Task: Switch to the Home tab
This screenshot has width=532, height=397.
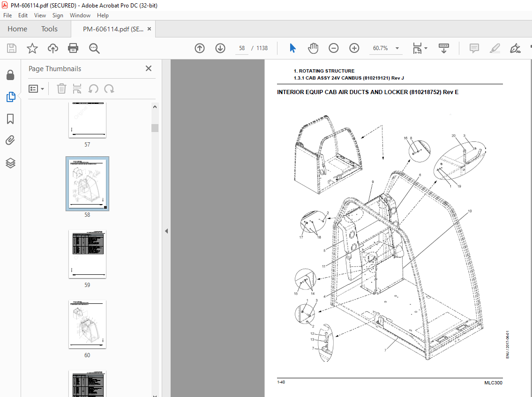Action: (17, 29)
